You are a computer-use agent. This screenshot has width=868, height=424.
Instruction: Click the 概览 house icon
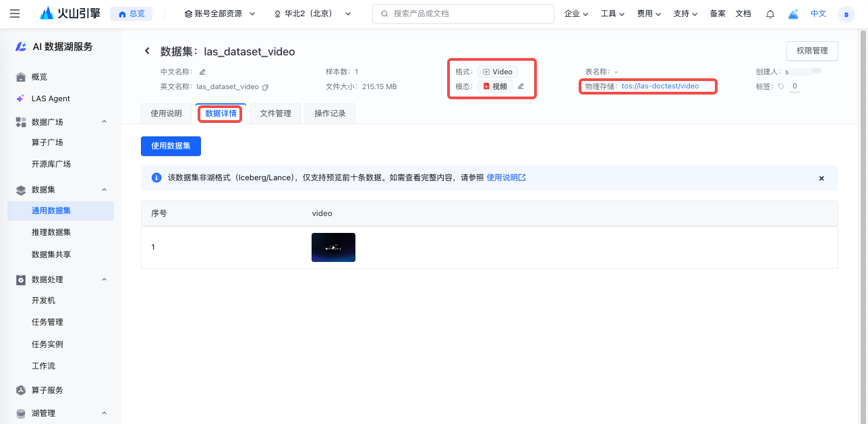pyautogui.click(x=21, y=77)
